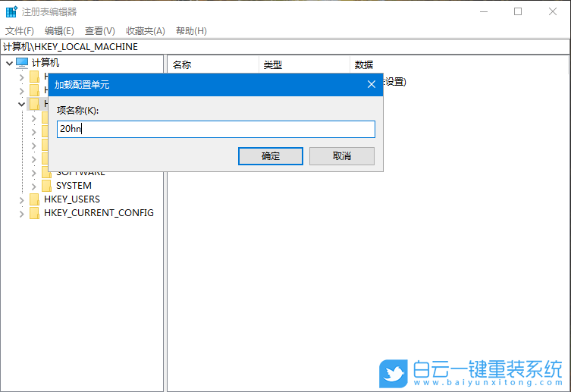Select the 计算机 tree label
This screenshot has width=571, height=392.
(45, 63)
